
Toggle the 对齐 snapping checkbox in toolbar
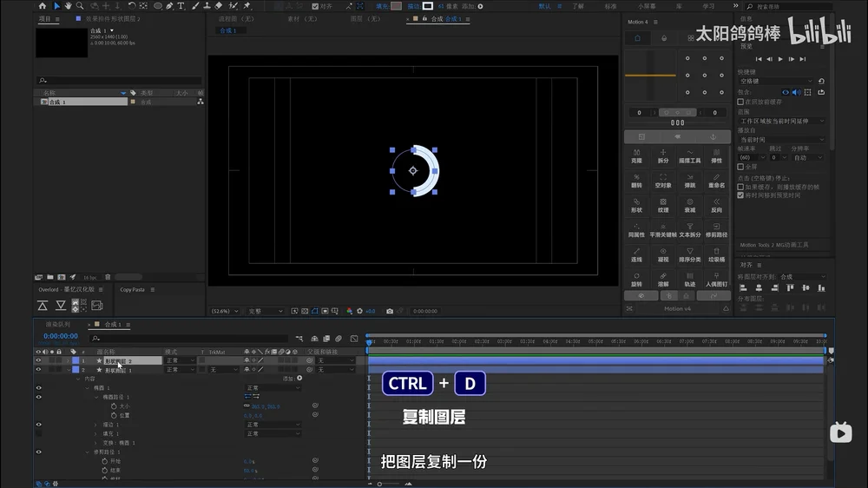315,7
